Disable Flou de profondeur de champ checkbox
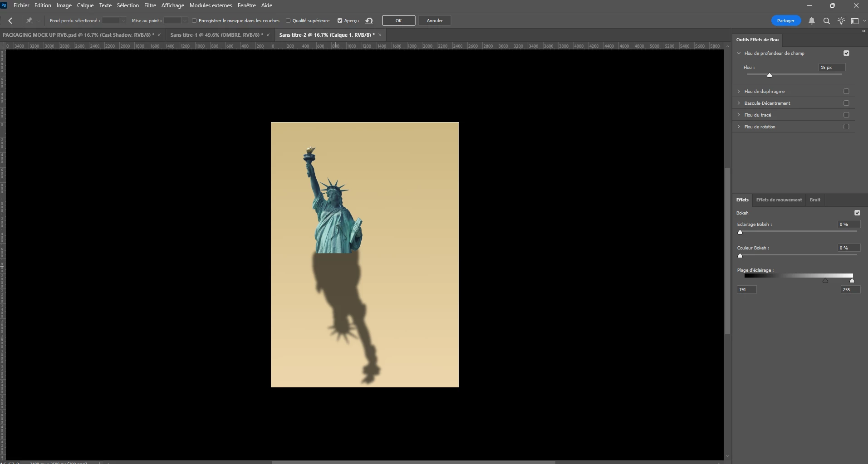The image size is (868, 464). pos(846,53)
